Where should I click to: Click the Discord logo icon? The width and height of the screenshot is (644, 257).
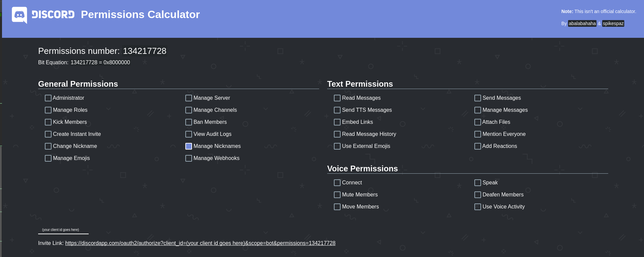[19, 15]
